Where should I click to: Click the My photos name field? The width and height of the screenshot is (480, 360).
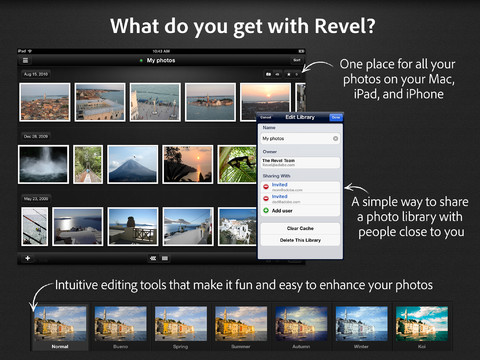[300, 138]
